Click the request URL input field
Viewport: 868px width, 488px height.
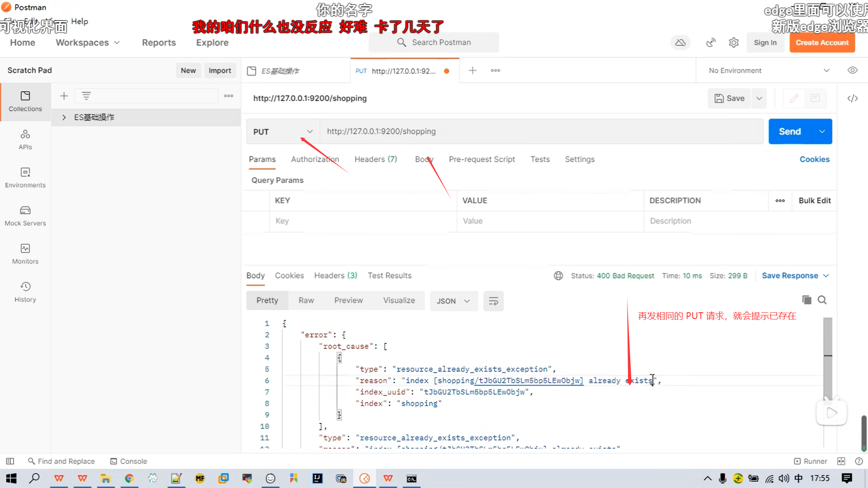tap(541, 131)
